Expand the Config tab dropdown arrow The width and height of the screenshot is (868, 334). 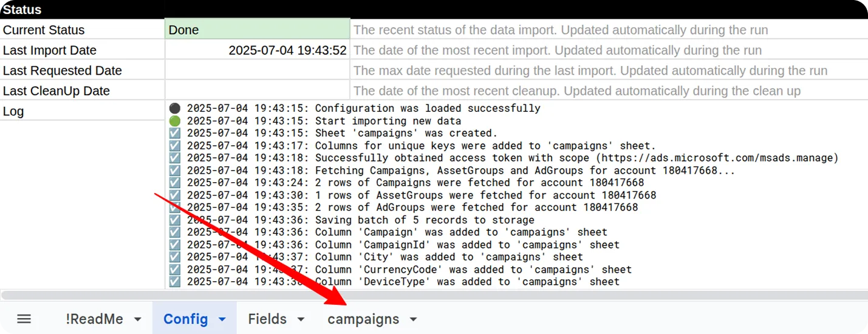click(x=222, y=319)
